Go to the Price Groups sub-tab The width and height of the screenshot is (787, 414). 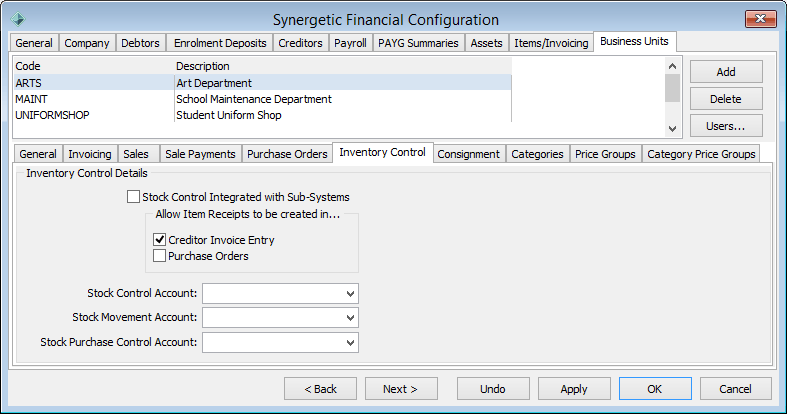605,154
